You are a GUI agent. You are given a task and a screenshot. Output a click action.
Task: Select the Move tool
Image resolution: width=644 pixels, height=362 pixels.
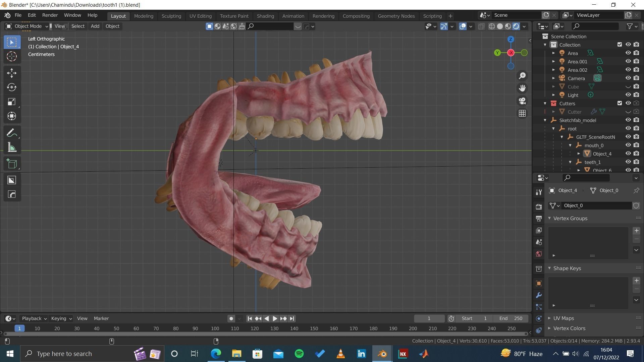click(x=12, y=73)
